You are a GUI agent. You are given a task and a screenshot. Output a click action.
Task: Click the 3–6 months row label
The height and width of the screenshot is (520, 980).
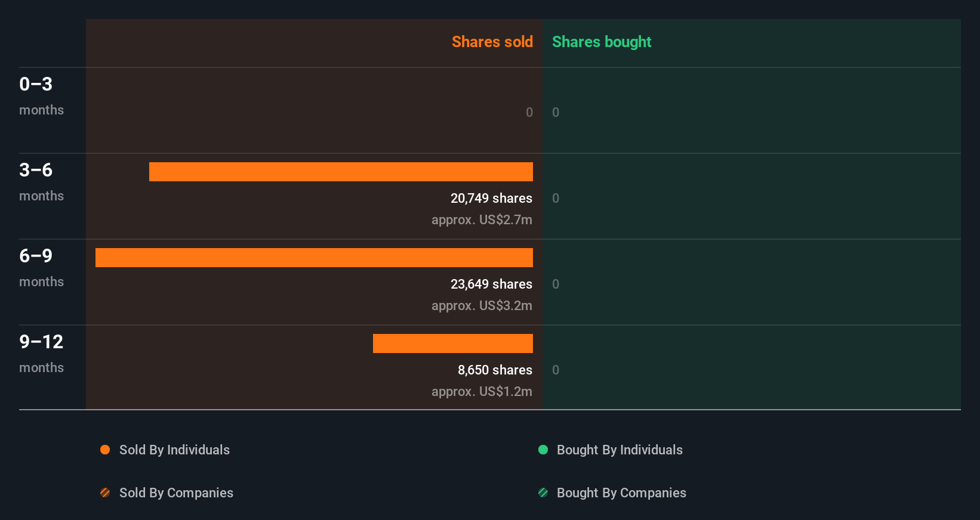click(41, 181)
